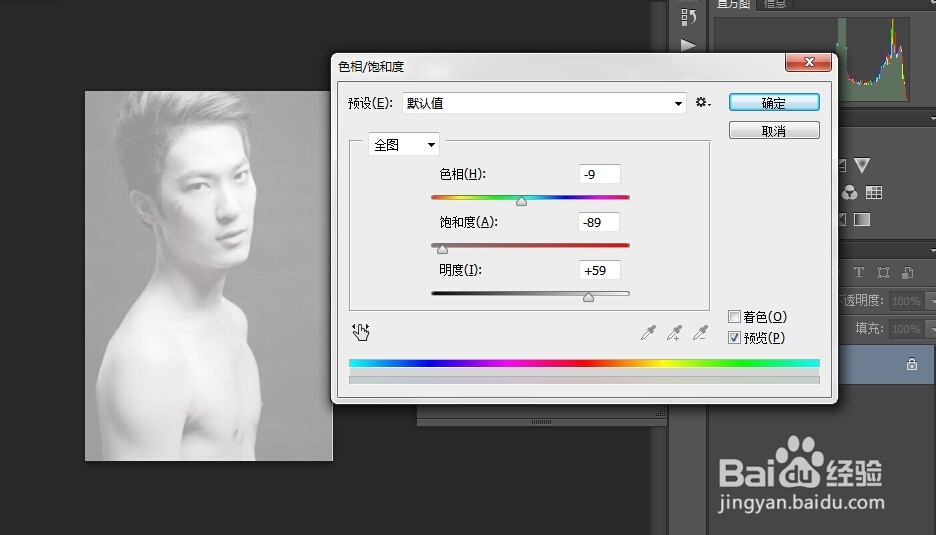Filter layers by smart object icon

907,272
